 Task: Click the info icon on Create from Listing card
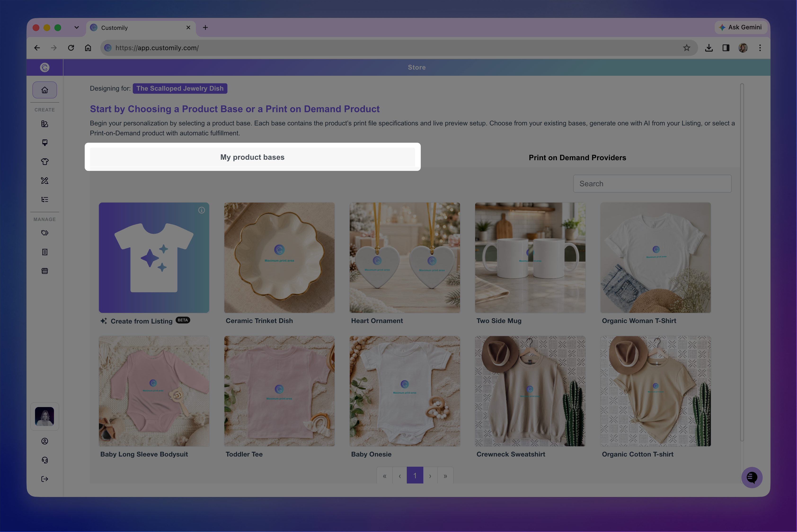[x=202, y=210]
